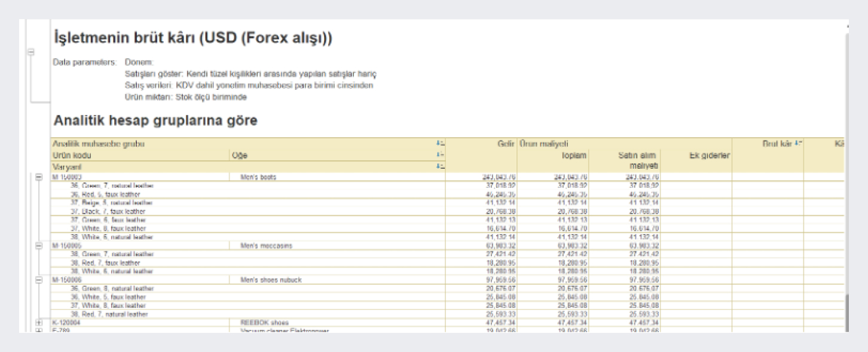Viewport: 868px width, 352px height.
Task: Click Men's boots revenue value 243,043.76
Action: click(499, 177)
